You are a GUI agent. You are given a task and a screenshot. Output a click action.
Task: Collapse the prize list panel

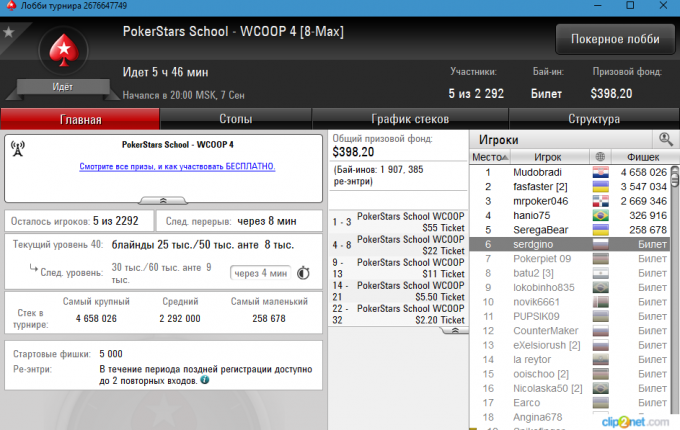click(x=454, y=331)
